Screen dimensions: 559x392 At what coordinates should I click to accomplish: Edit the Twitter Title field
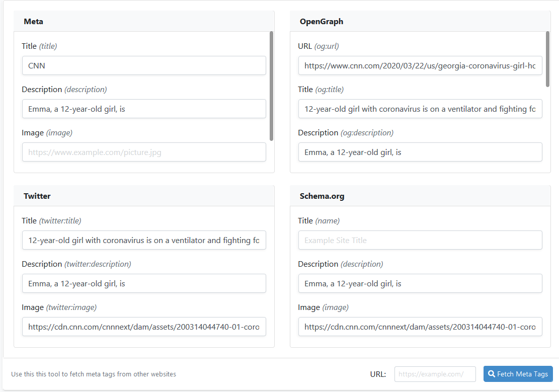coord(144,240)
